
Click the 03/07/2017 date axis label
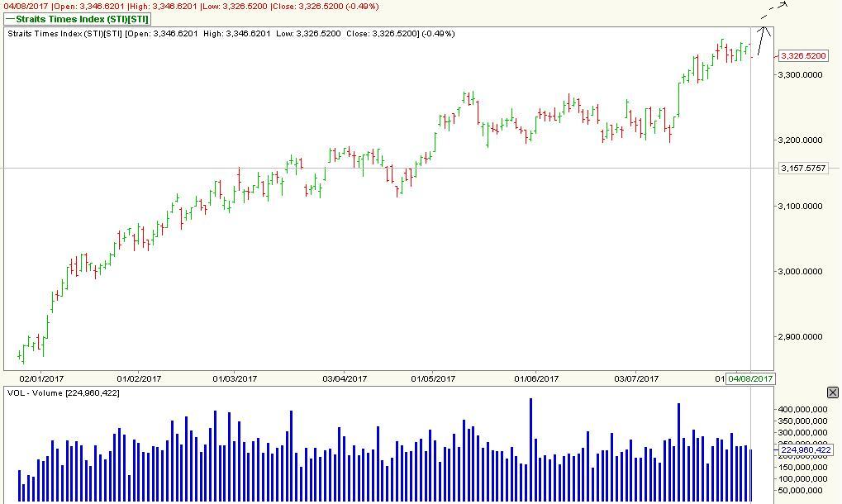point(636,378)
